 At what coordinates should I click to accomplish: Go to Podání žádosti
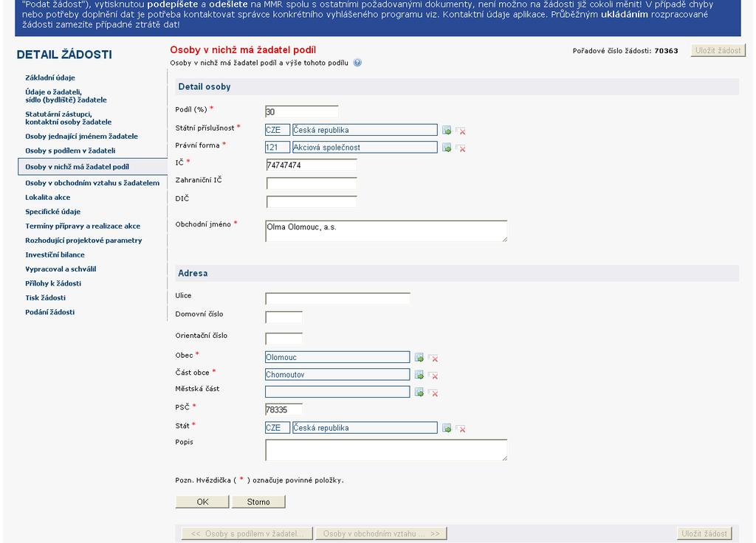(49, 312)
